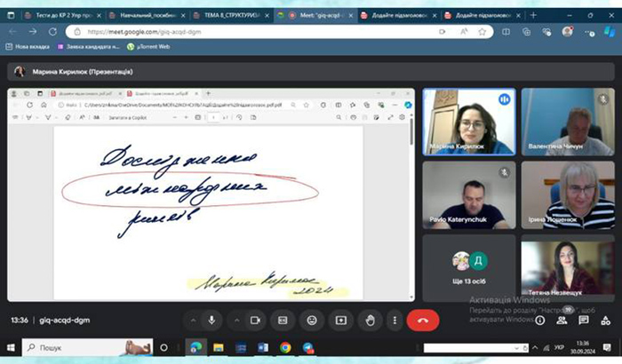Switch УКР keyboard language indicator

coord(559,348)
